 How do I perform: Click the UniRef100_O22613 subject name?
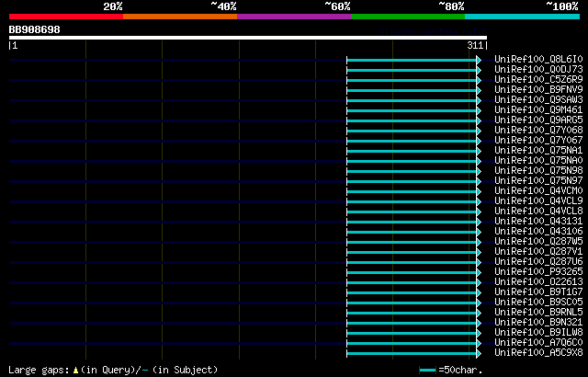[538, 282]
